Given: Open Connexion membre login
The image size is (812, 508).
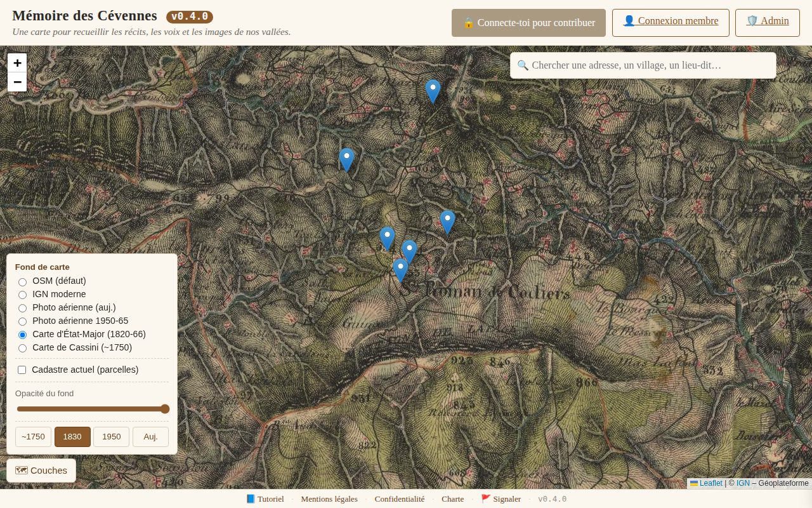Looking at the screenshot, I should pos(671,22).
